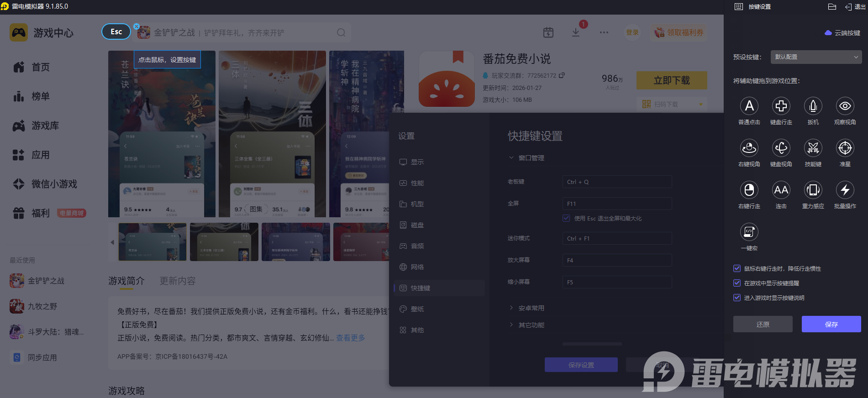868x398 pixels.
Task: Select the 重力感应 gravity sensor icon
Action: [813, 190]
